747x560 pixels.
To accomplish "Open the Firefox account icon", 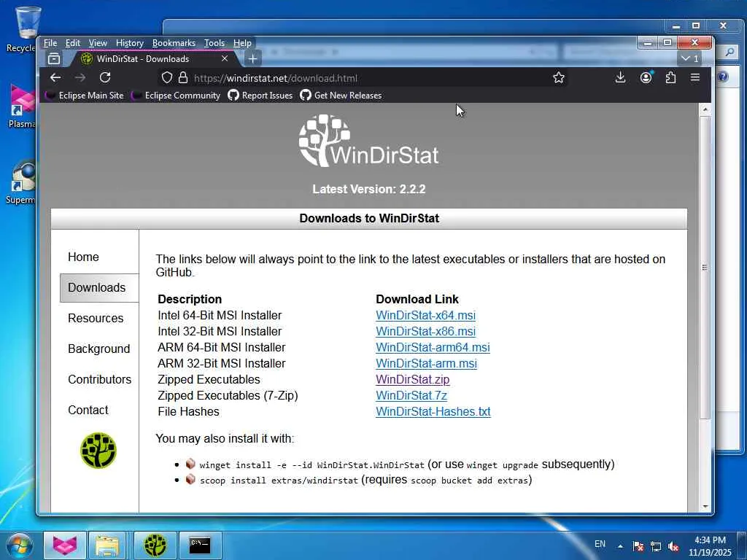I will (646, 77).
